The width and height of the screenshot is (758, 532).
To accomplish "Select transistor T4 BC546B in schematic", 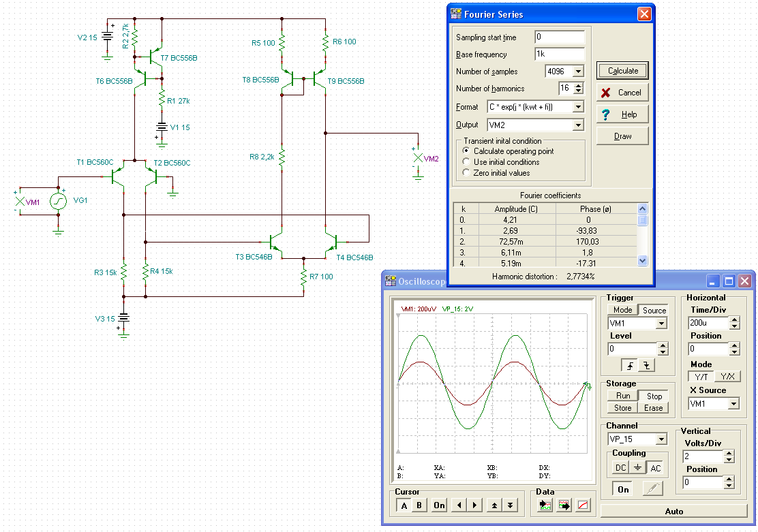I will pyautogui.click(x=331, y=241).
